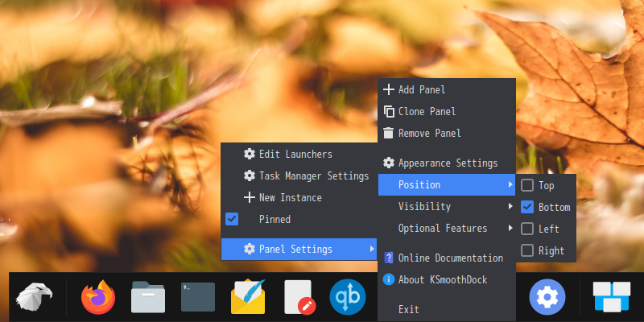Click the Top label in Position submenu

coord(547,186)
